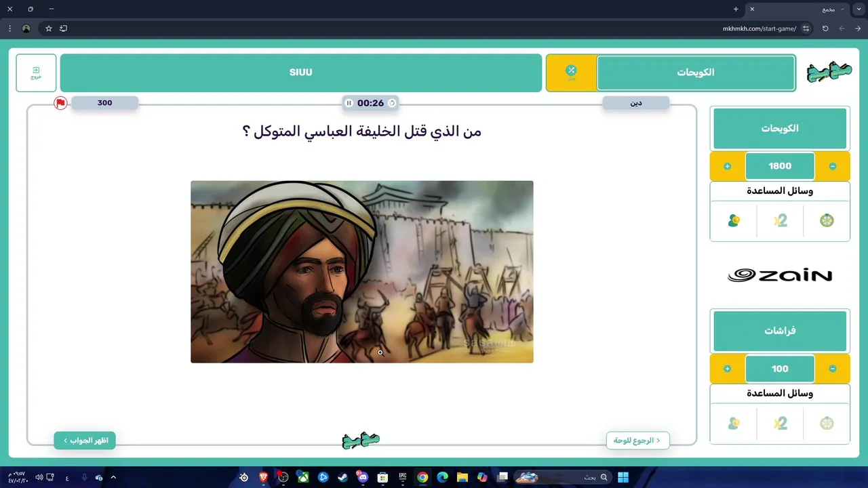Open a new browser tab
Image resolution: width=868 pixels, height=488 pixels.
(x=736, y=9)
